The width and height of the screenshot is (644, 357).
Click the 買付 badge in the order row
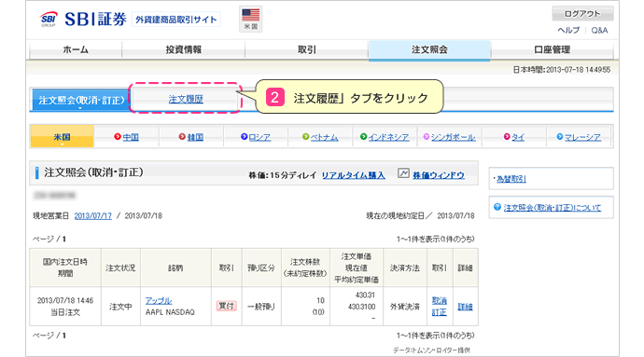[226, 306]
